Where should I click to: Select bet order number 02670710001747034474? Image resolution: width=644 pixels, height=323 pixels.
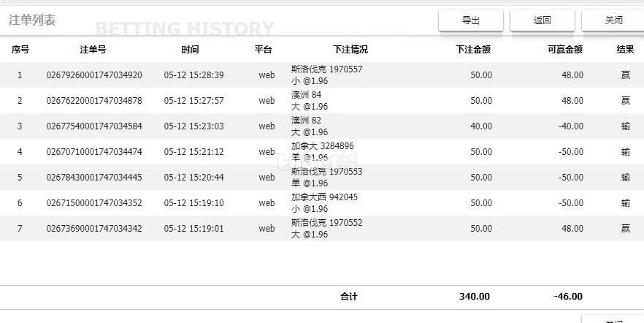pyautogui.click(x=94, y=152)
